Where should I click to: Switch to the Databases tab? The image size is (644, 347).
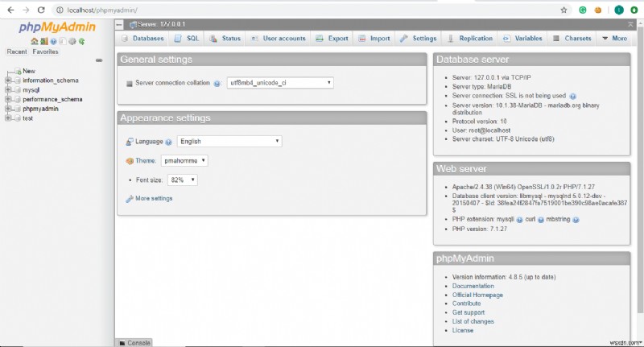pyautogui.click(x=143, y=38)
